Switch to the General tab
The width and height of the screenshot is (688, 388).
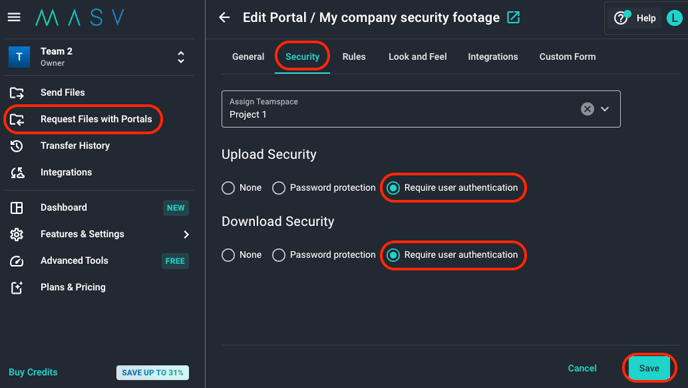pyautogui.click(x=248, y=57)
